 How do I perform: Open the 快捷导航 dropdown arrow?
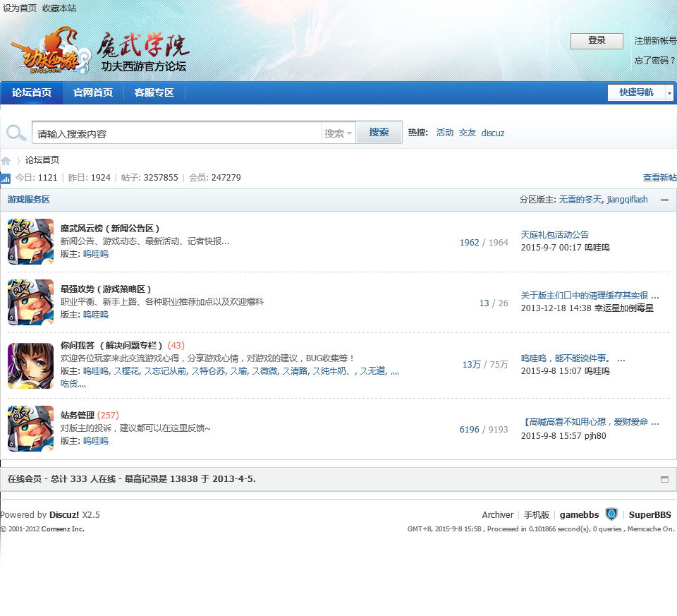[669, 92]
